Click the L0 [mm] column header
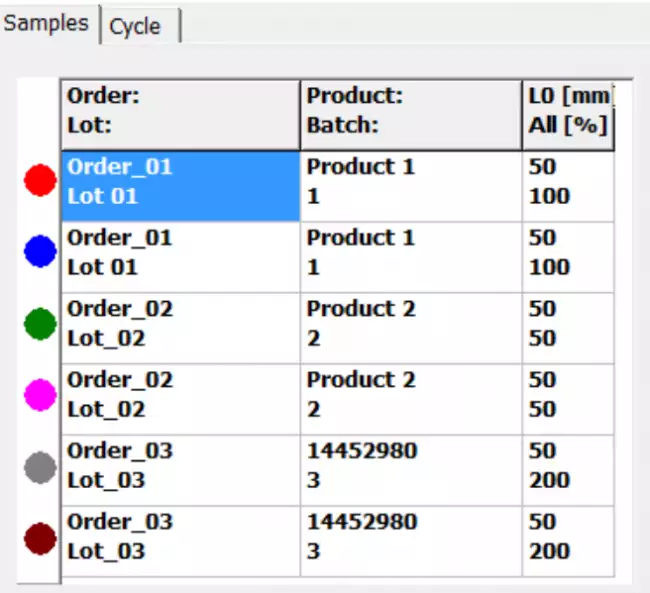Viewport: 650px width, 593px height. point(567,114)
